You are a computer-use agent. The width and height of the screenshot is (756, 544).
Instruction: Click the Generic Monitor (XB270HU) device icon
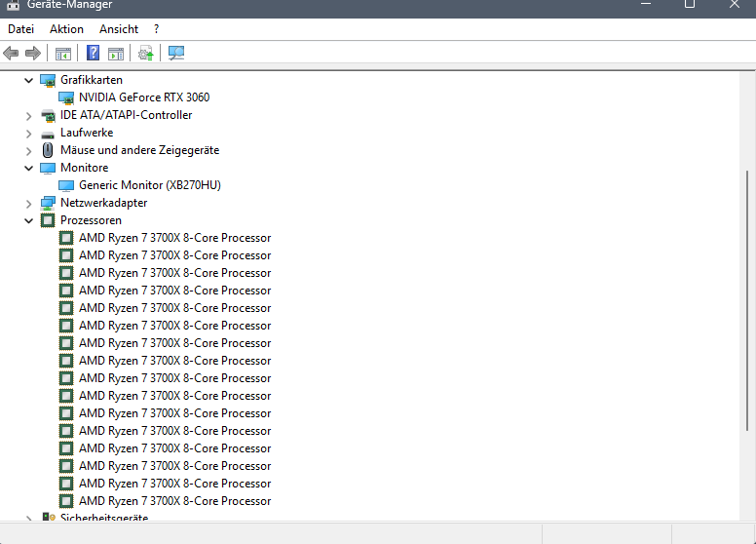click(x=66, y=185)
